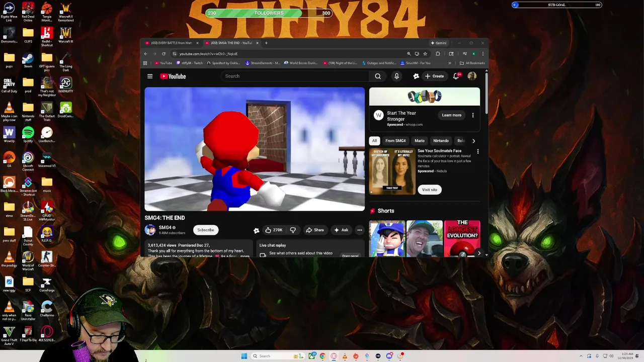Open the All Bookmarks folder
The image size is (644, 362).
click(472, 63)
